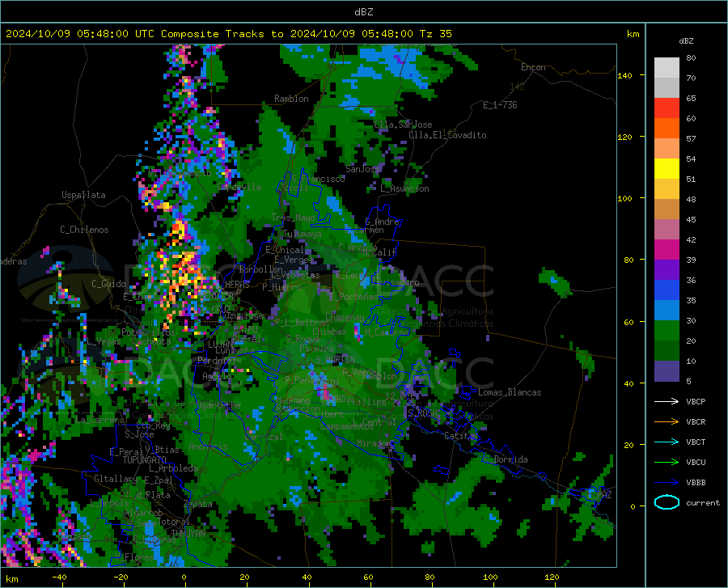Screen dimensions: 728x588
Task: Select the red 60–65 dBZ swatch
Action: coord(667,108)
